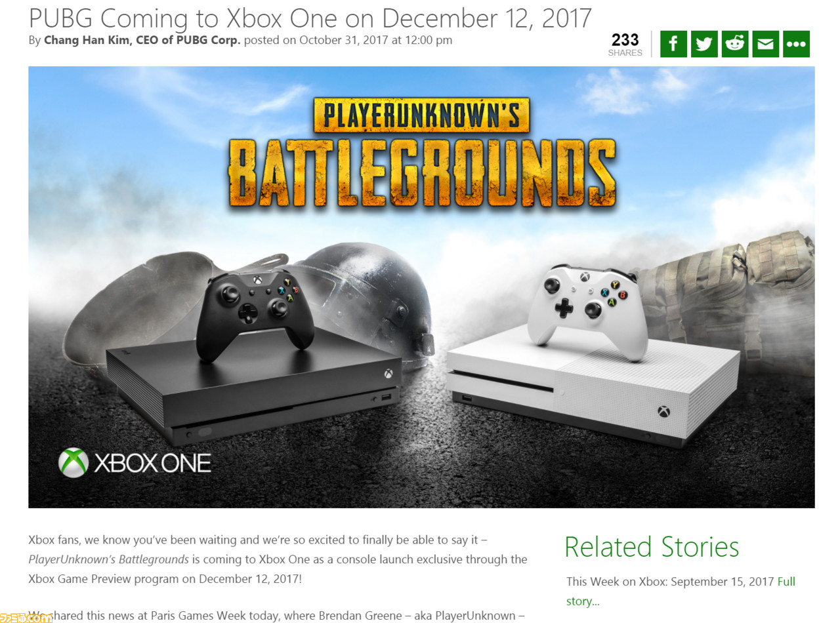
Task: Click This Week on Xbox: September 15 story text
Action: pos(670,582)
